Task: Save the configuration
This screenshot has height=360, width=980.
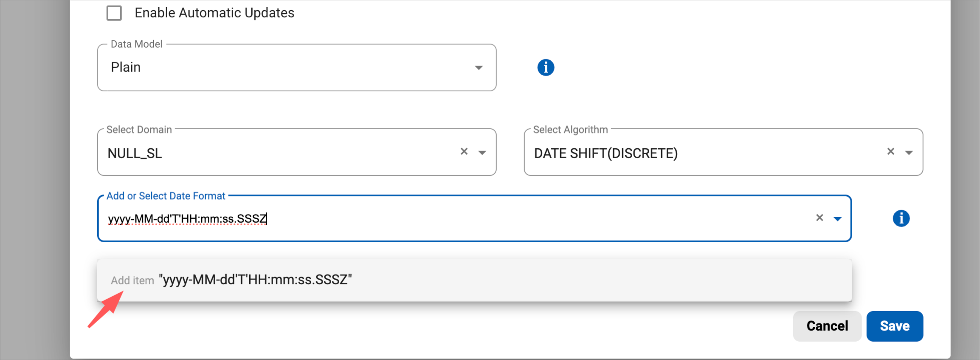Action: 895,326
